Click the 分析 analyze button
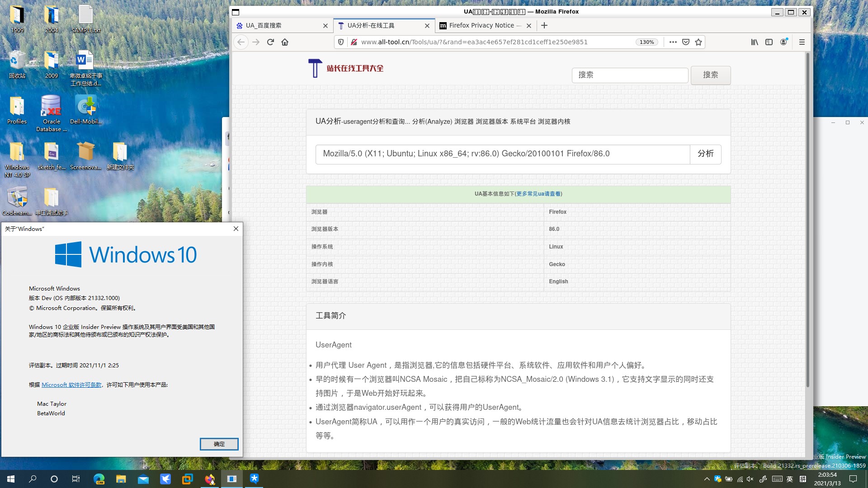The width and height of the screenshot is (868, 488). click(x=706, y=154)
